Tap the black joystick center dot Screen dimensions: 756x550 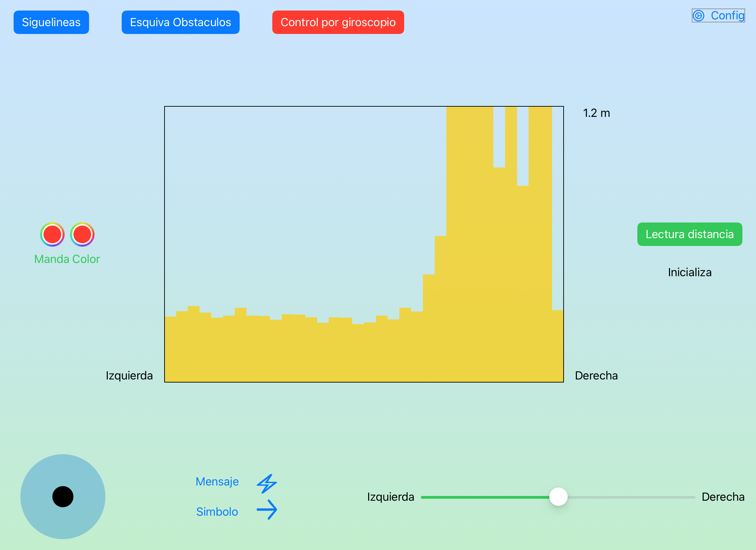click(x=63, y=497)
